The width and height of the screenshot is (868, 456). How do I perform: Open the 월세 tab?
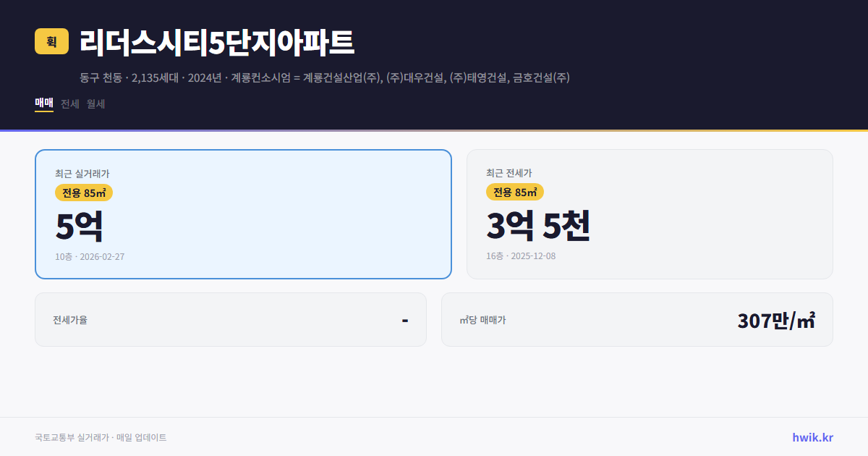click(x=95, y=104)
